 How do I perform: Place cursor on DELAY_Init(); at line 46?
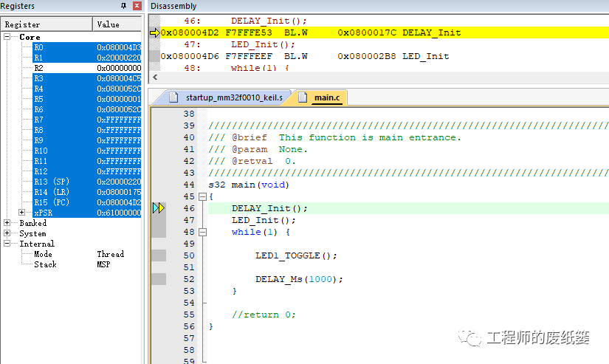pos(269,209)
